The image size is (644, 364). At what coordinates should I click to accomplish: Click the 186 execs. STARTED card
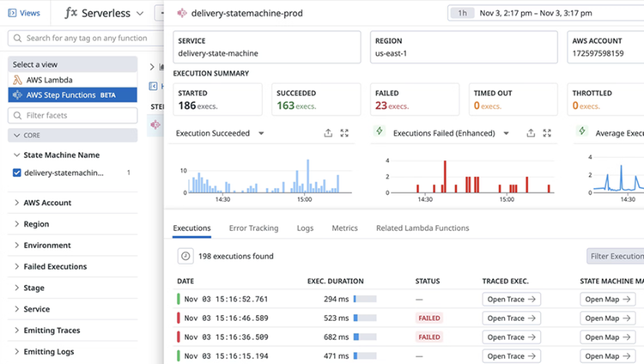coord(218,100)
